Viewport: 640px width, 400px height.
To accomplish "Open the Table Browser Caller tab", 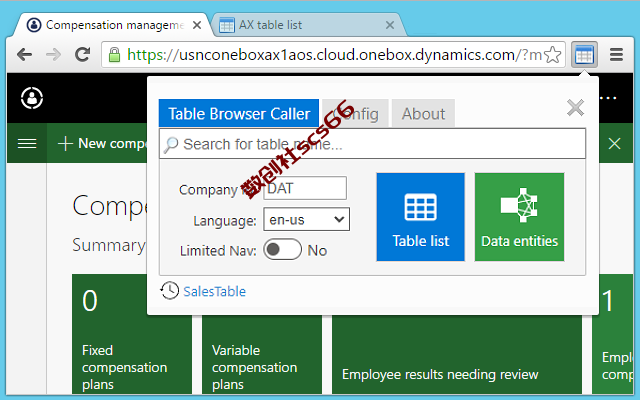I will [x=239, y=113].
